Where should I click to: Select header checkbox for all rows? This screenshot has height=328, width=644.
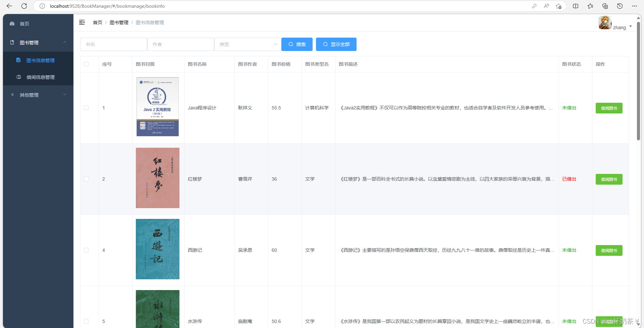tap(86, 64)
